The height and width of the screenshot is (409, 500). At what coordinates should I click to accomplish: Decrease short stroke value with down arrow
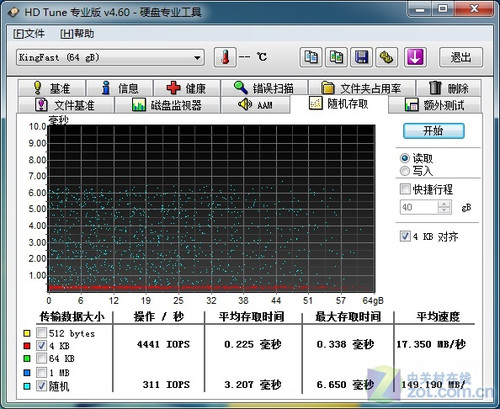444,211
